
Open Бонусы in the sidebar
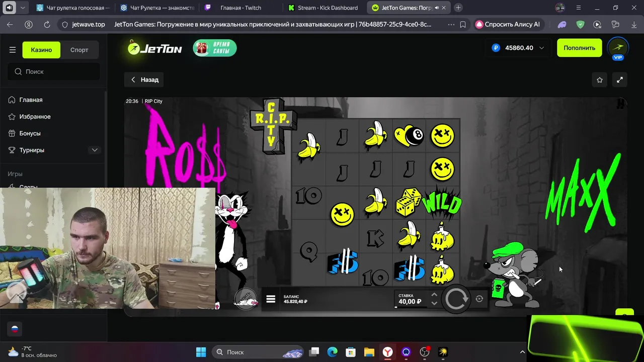30,133
